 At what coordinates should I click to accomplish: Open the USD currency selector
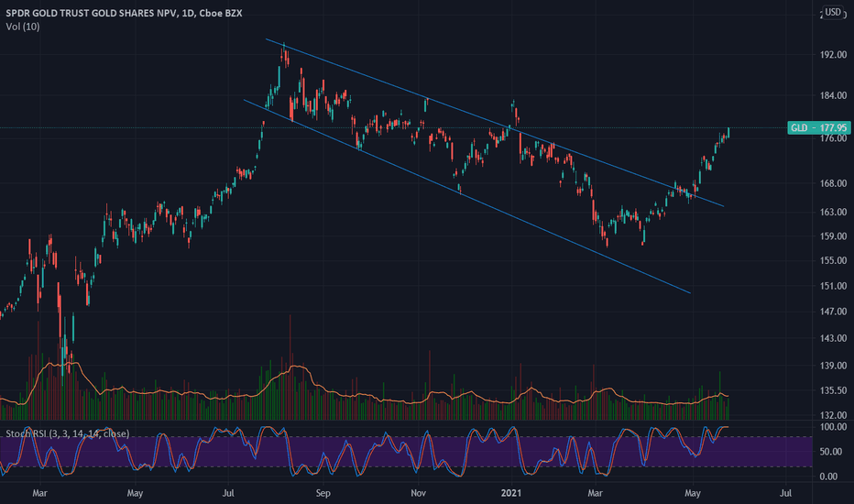click(x=832, y=12)
